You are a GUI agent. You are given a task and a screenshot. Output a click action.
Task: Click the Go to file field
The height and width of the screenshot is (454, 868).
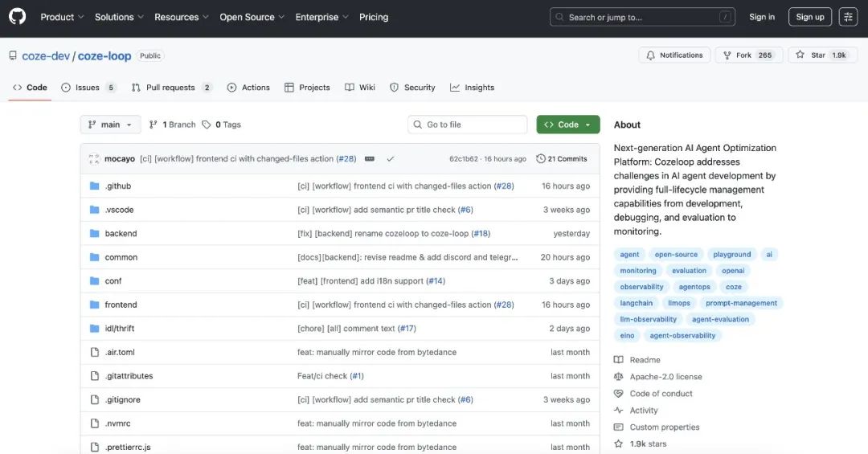click(x=467, y=125)
